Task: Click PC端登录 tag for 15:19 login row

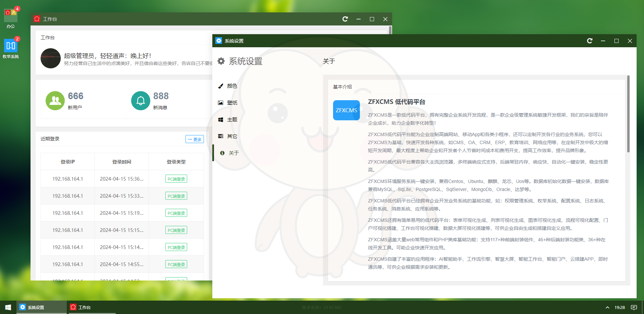Action: 176,213
